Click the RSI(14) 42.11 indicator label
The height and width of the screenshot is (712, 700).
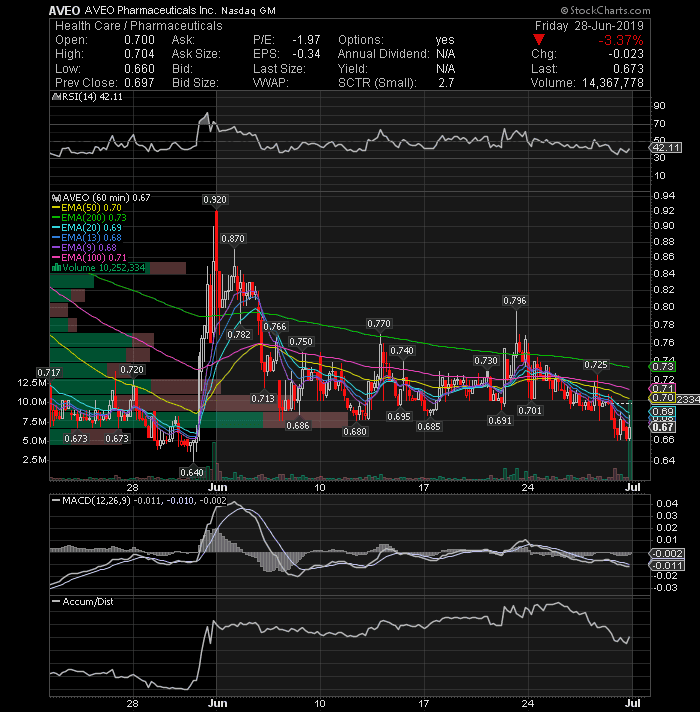[92, 97]
